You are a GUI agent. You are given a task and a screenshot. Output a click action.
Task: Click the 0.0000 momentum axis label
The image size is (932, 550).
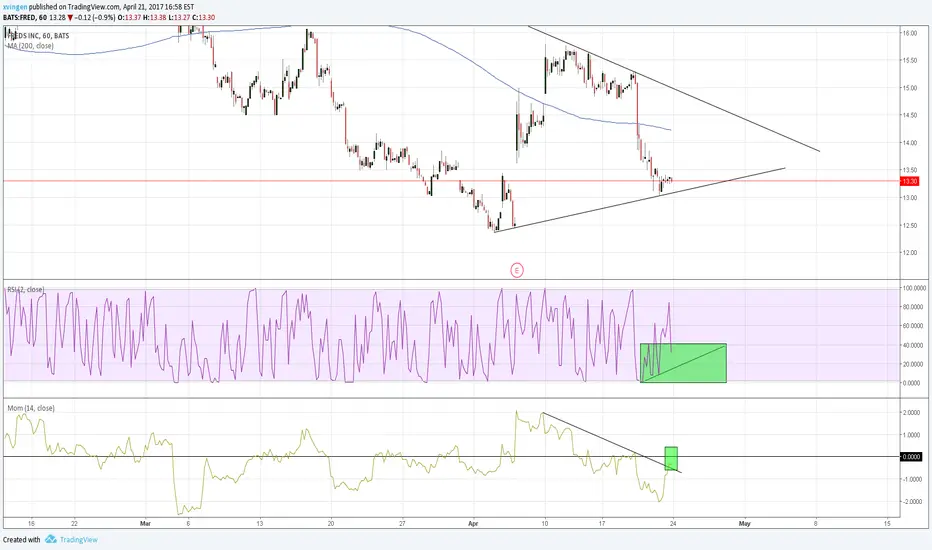911,457
